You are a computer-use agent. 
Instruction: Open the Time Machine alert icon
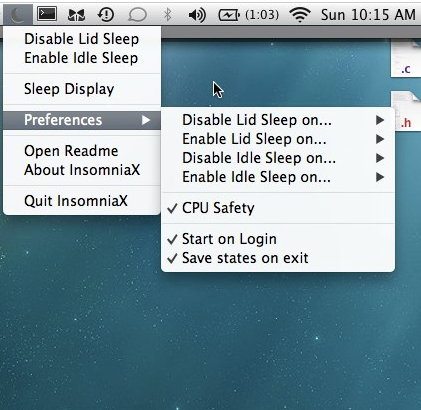click(106, 15)
